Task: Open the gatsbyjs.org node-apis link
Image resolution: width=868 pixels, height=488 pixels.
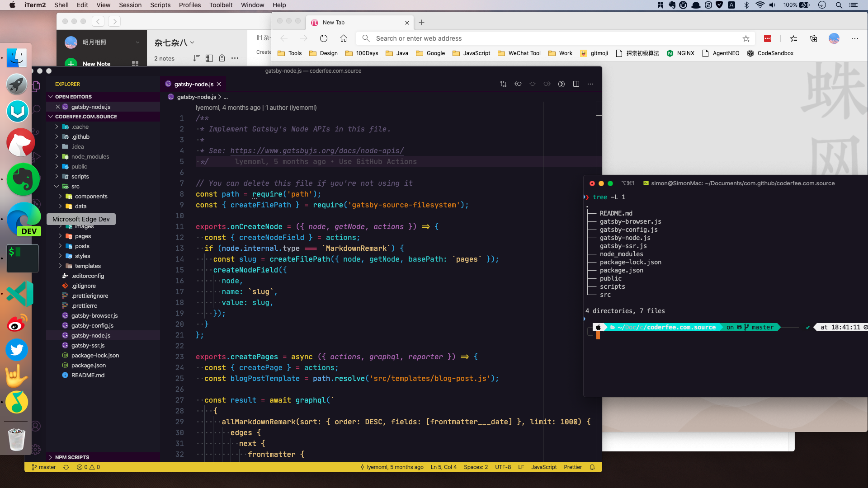Action: [317, 151]
